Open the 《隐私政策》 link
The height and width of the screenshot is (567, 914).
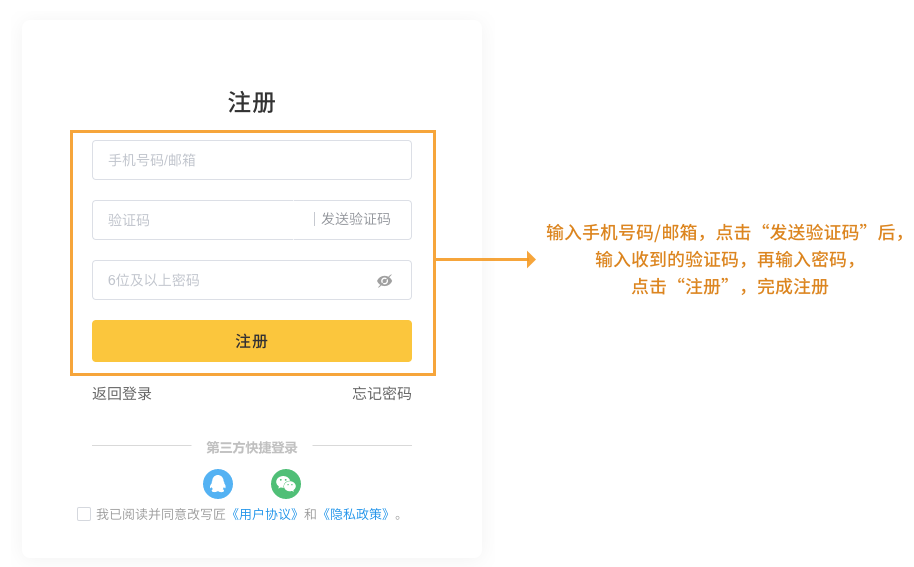(x=356, y=514)
